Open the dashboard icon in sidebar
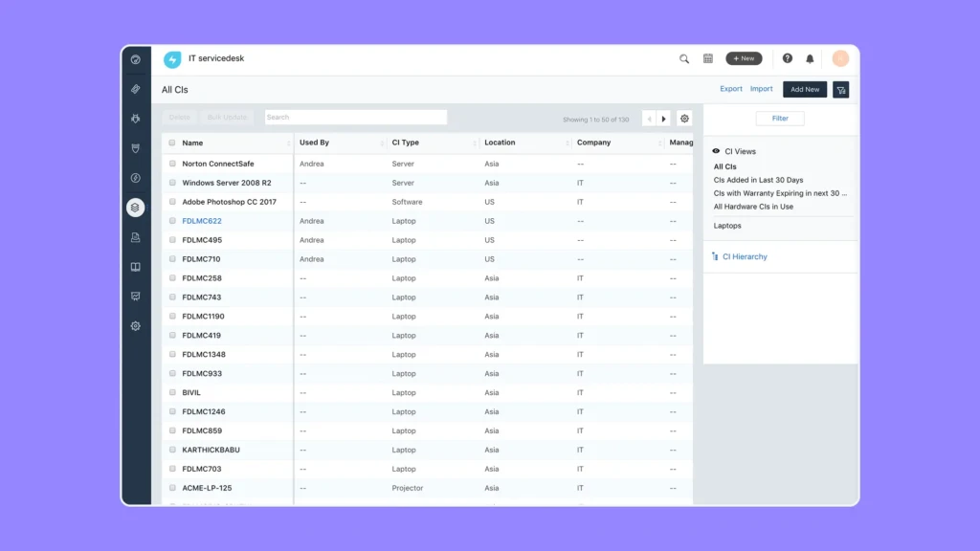The width and height of the screenshot is (980, 551). (136, 59)
